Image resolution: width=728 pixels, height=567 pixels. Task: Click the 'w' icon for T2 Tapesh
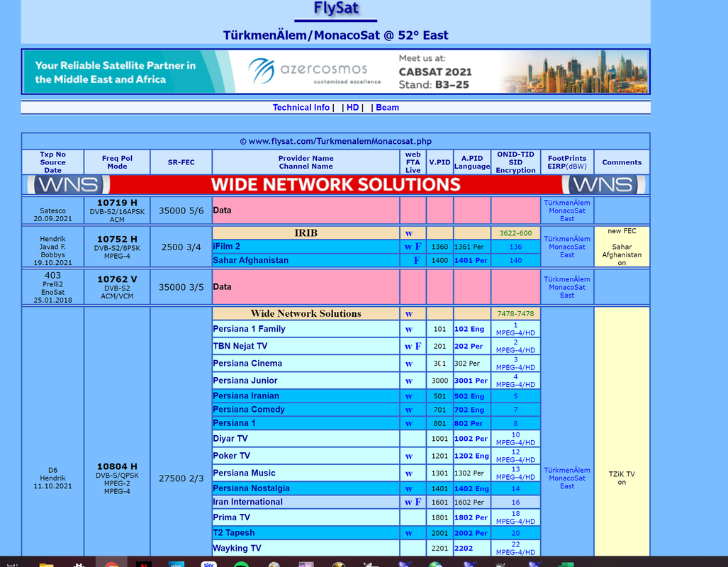(408, 533)
